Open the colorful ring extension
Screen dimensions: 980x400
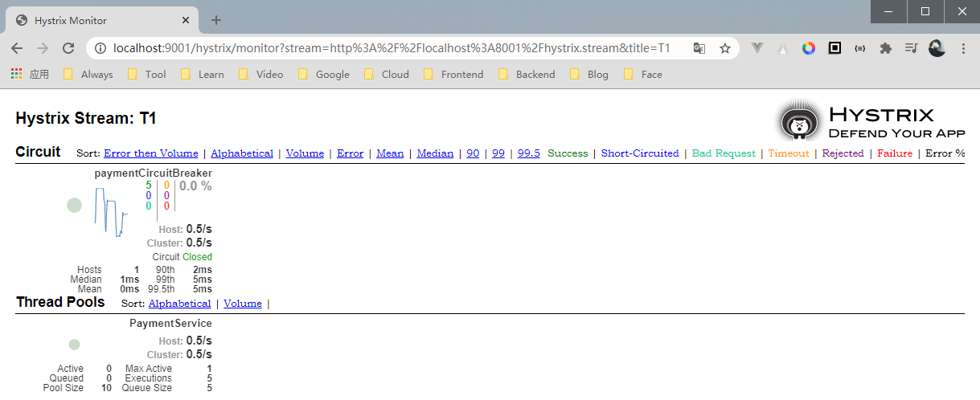[809, 48]
